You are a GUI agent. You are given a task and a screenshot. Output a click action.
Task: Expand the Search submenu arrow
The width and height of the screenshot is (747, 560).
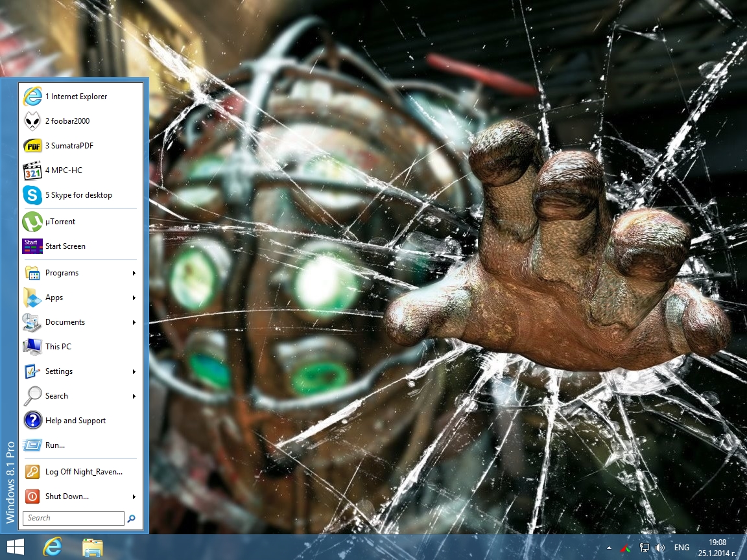coord(134,396)
